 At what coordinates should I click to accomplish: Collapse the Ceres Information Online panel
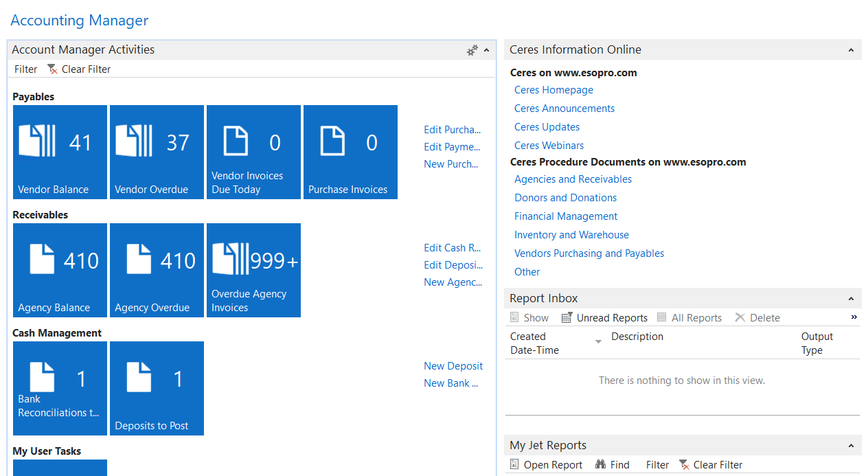[851, 50]
